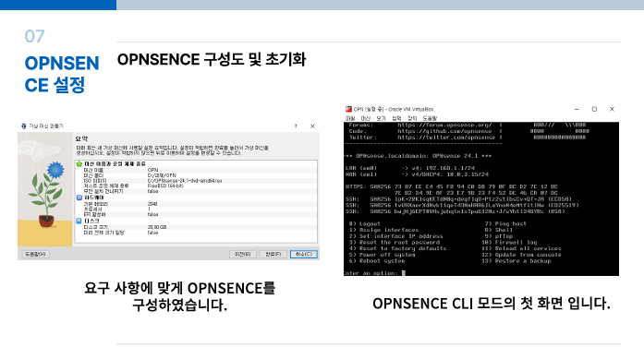This screenshot has height=359, width=644.
Task: Click the https://github.com/opnsense URL in console
Action: pos(444,131)
